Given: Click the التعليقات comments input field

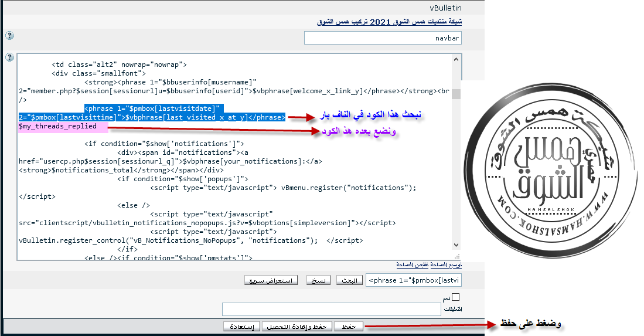Looking at the screenshot, I should click(332, 309).
